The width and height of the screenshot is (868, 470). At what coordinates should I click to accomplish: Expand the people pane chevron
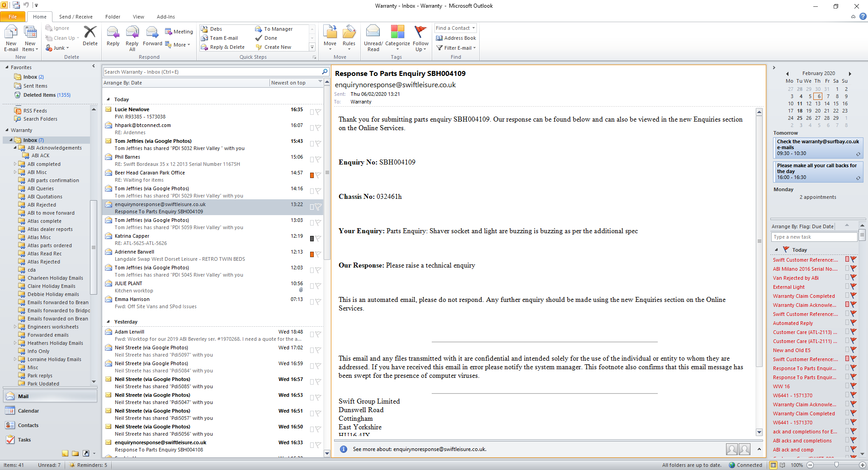[x=759, y=449]
